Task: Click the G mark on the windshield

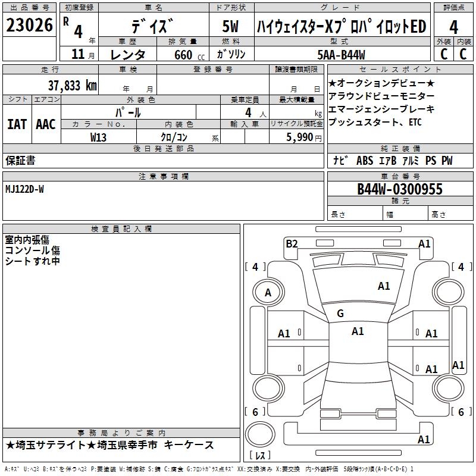Action: (340, 313)
